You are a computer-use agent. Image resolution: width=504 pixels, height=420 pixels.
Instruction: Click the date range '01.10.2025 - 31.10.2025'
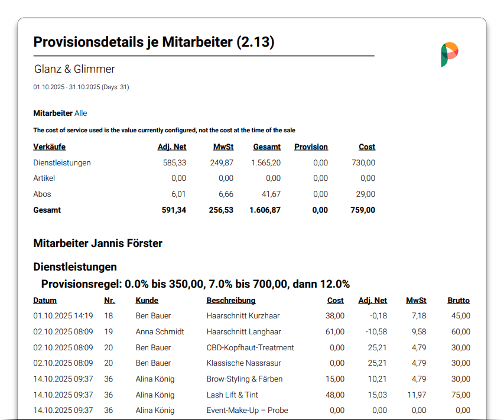(x=81, y=87)
